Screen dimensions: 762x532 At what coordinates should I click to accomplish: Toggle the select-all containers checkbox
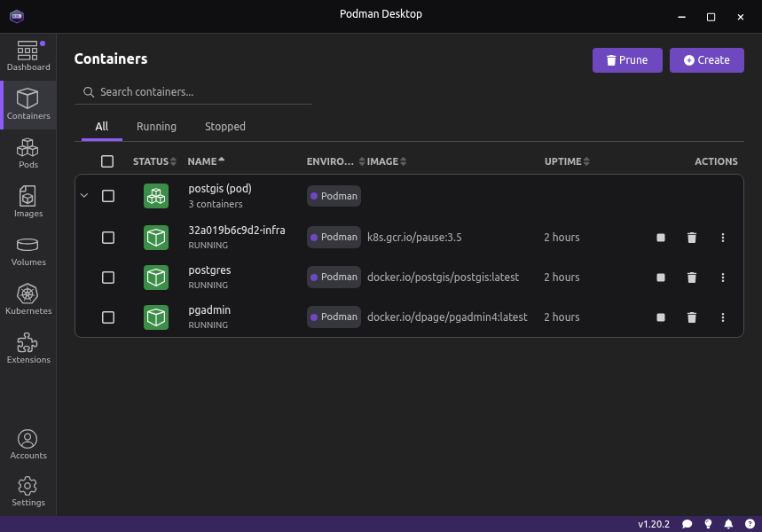click(107, 161)
